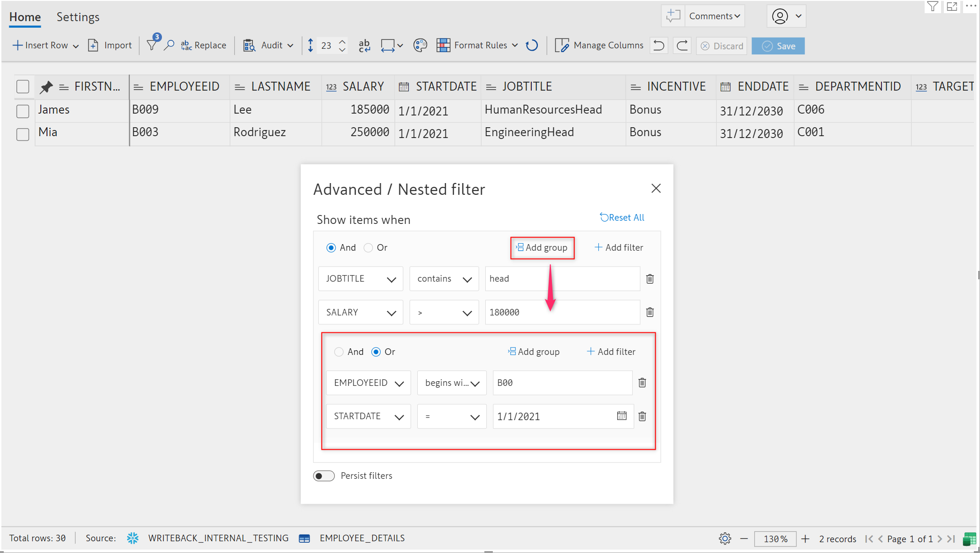Image resolution: width=980 pixels, height=553 pixels.
Task: Click the color palette theme icon
Action: (x=420, y=45)
